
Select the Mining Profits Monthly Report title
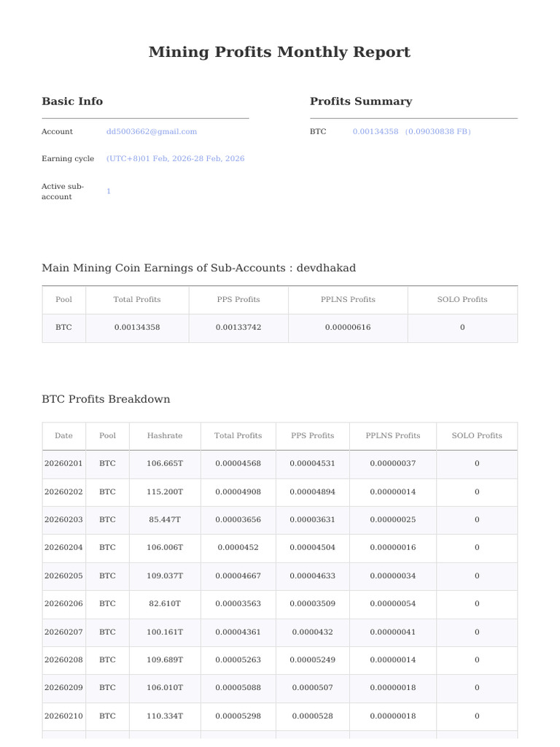(279, 52)
